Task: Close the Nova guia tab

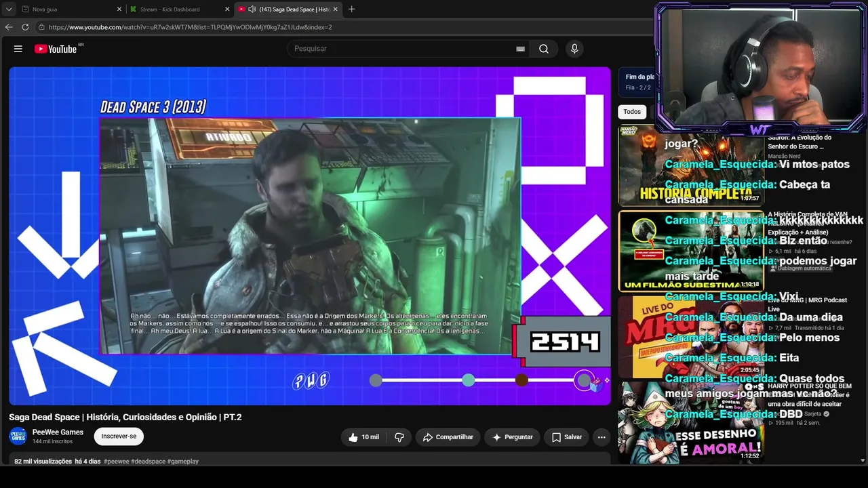Action: pyautogui.click(x=119, y=9)
